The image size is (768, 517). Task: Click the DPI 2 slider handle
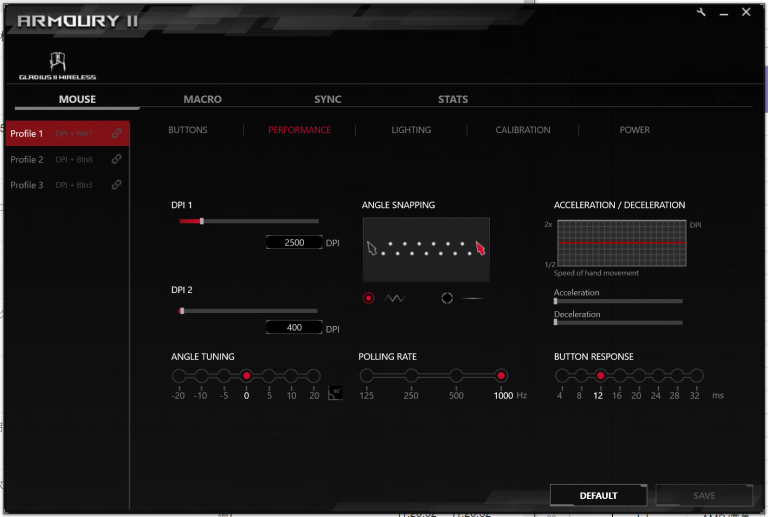point(182,310)
